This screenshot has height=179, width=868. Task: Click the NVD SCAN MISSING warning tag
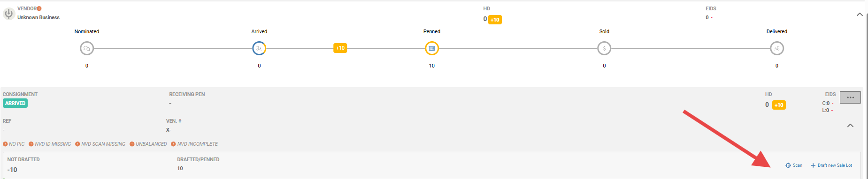pyautogui.click(x=100, y=144)
